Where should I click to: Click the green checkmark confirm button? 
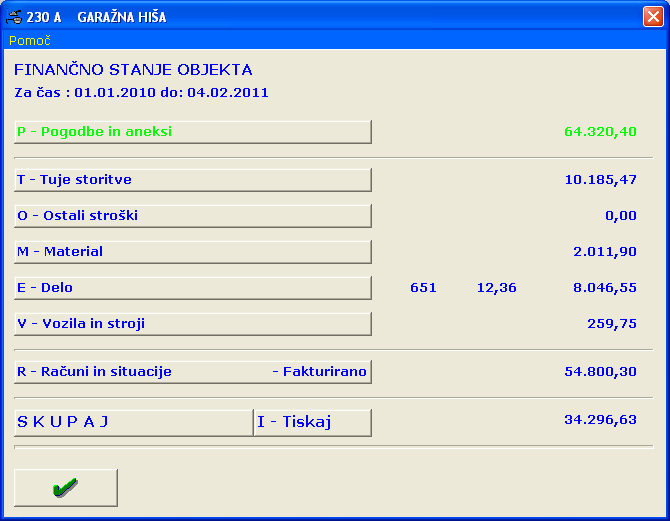pyautogui.click(x=66, y=488)
